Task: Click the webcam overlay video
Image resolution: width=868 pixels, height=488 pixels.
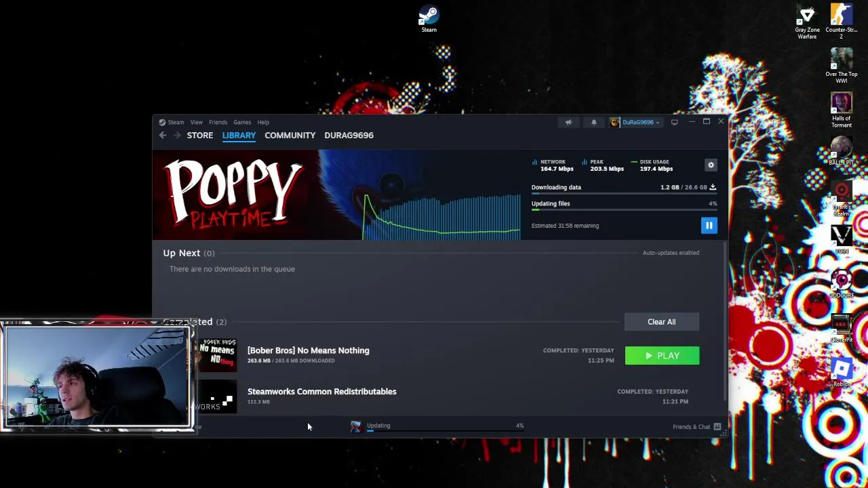Action: [x=97, y=376]
